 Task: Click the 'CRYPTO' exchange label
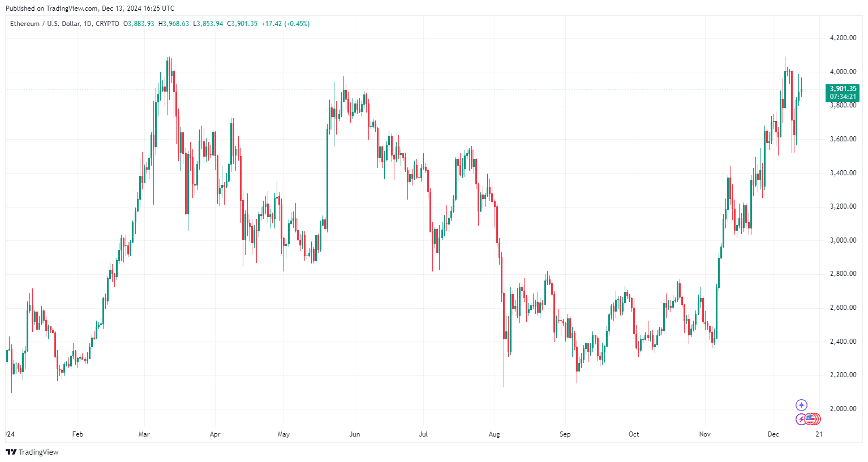click(x=108, y=24)
